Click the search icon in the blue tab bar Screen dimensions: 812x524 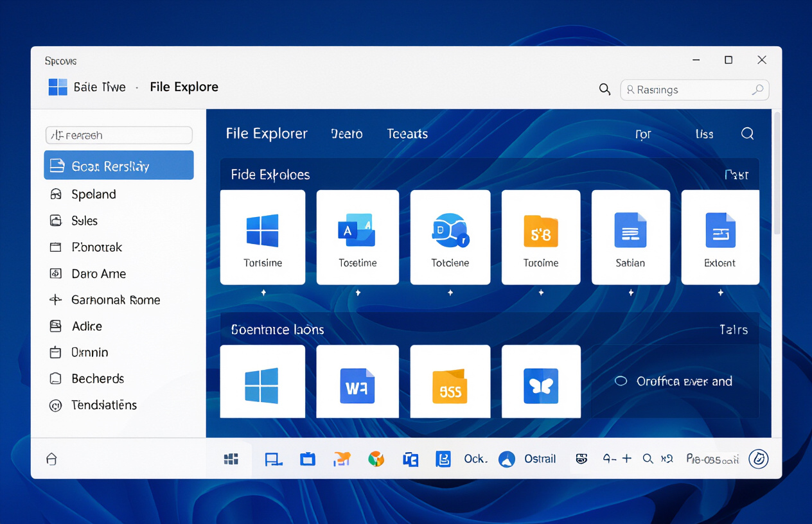(x=747, y=134)
